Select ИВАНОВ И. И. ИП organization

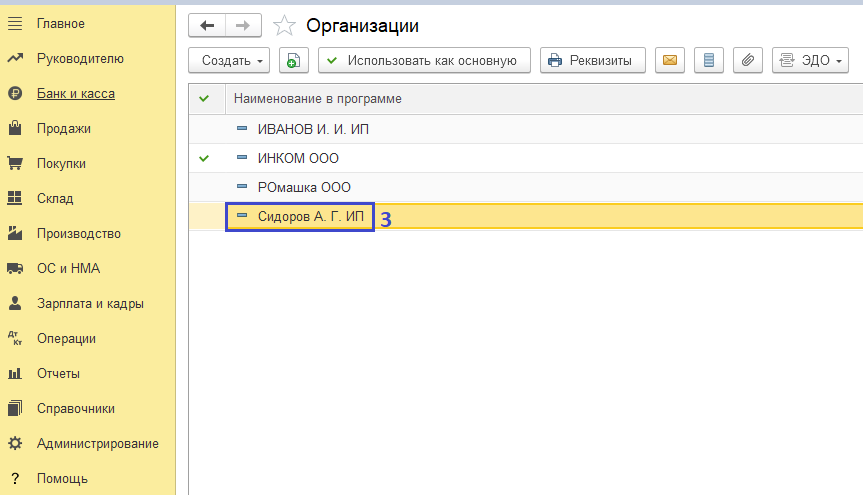pyautogui.click(x=313, y=129)
